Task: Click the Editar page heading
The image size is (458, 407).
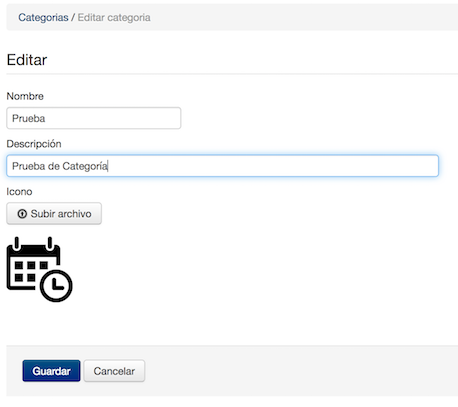Action: [27, 60]
